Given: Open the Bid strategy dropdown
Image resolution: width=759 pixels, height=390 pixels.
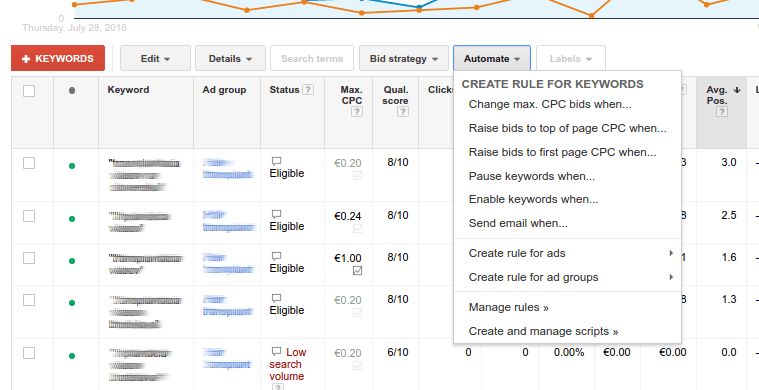Looking at the screenshot, I should (x=404, y=59).
